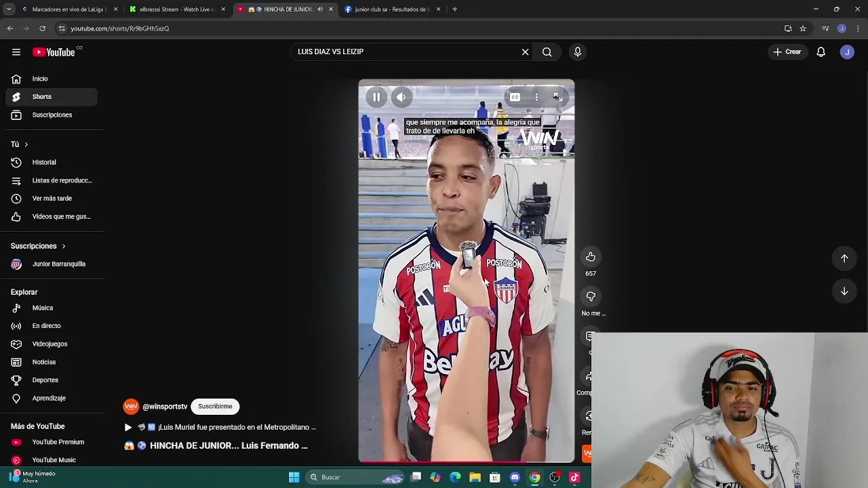Viewport: 868px width, 488px height.
Task: Open Listas de reproducción
Action: [52, 181]
